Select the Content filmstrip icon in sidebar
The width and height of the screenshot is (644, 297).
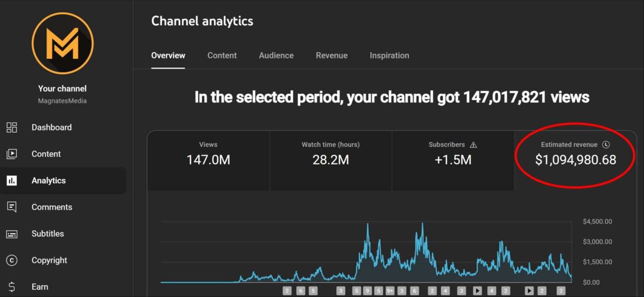[x=12, y=154]
